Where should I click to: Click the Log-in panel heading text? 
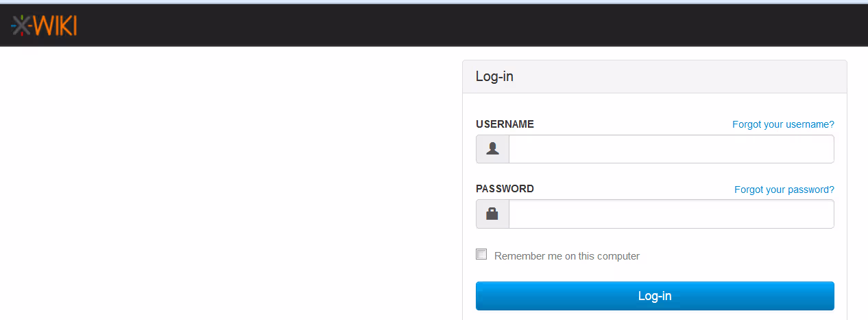click(494, 76)
